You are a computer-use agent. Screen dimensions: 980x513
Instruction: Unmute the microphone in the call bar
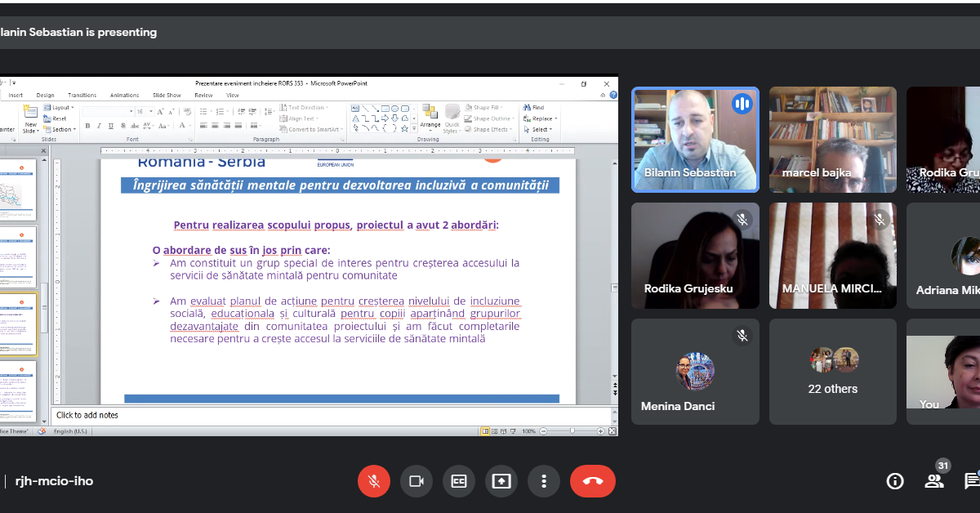(x=374, y=481)
